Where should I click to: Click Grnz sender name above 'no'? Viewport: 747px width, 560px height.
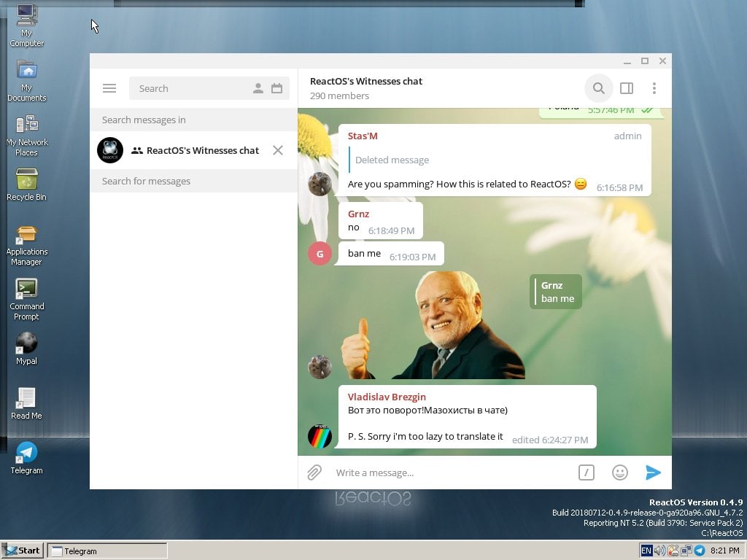(x=358, y=214)
